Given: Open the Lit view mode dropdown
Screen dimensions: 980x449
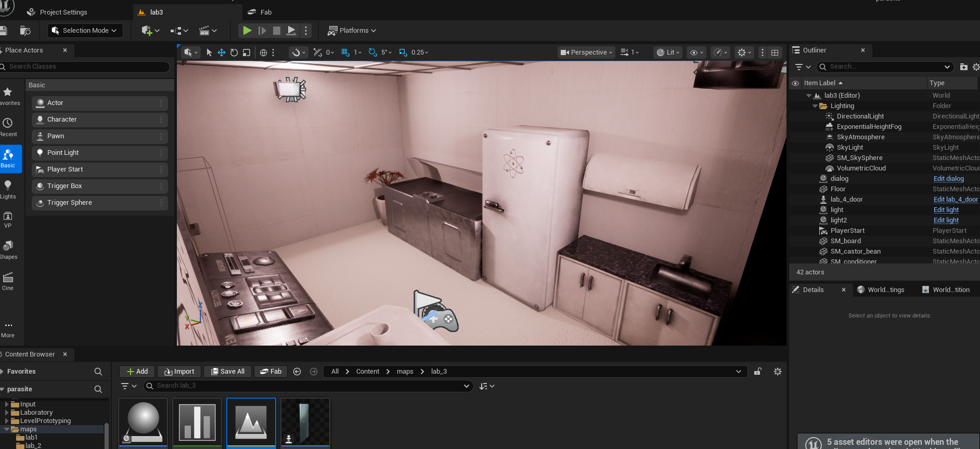Looking at the screenshot, I should [667, 52].
